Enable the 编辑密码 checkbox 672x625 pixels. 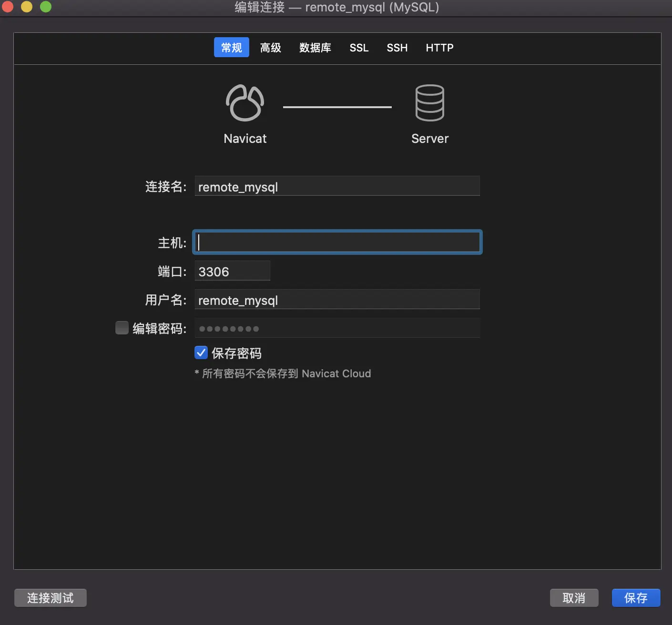122,328
